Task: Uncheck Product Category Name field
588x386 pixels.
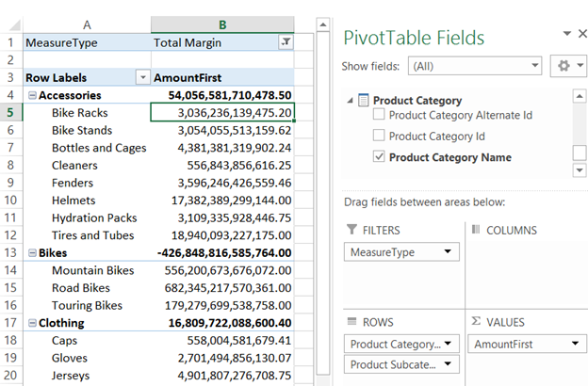Action: point(379,157)
